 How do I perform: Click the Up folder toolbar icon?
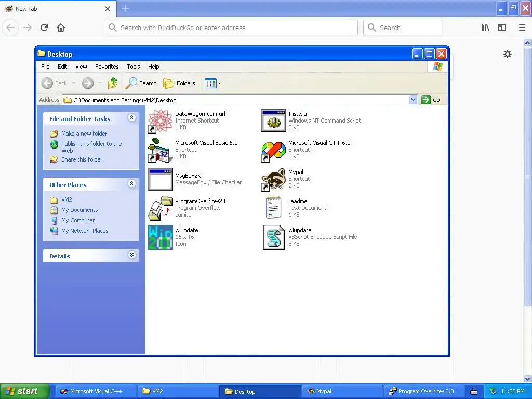[112, 83]
